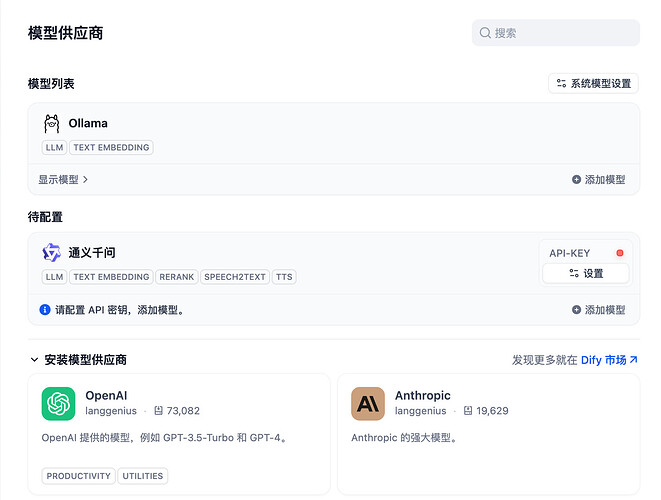Click the OpenAI logo icon

[59, 403]
